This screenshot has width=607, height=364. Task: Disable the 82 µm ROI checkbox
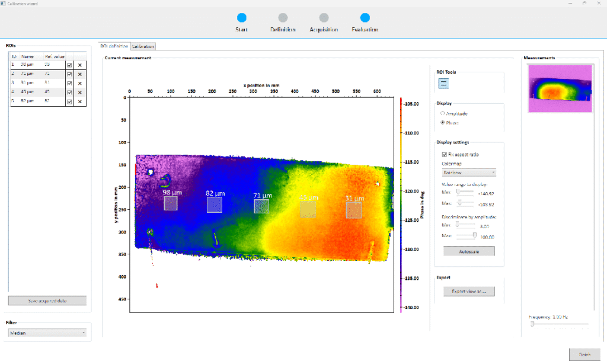(x=69, y=101)
